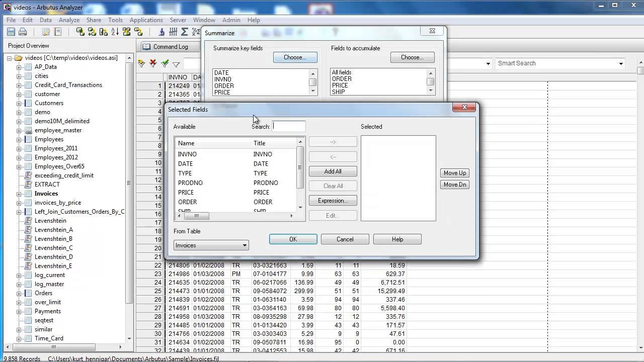The height and width of the screenshot is (362, 644).
Task: Select the Invoices table in the sidebar
Action: click(46, 194)
